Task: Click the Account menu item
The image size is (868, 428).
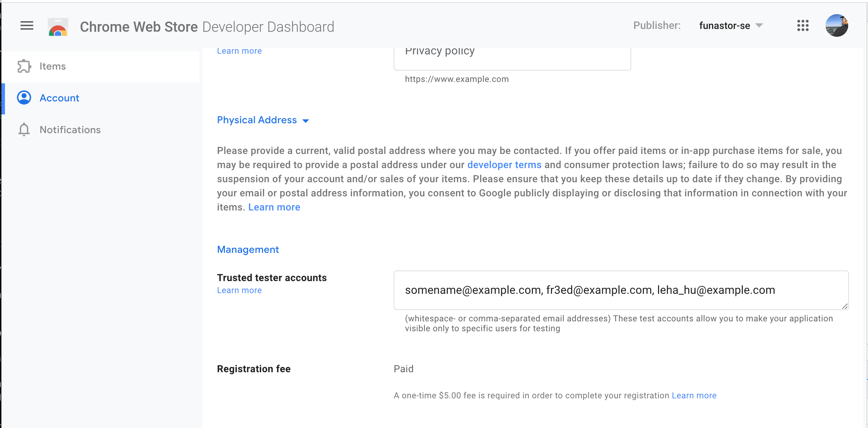Action: pos(59,98)
